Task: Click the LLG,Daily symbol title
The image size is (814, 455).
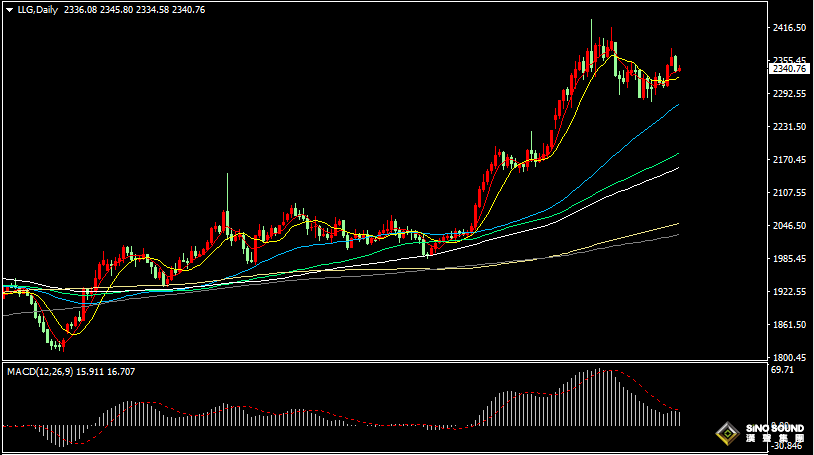Action: click(x=37, y=9)
